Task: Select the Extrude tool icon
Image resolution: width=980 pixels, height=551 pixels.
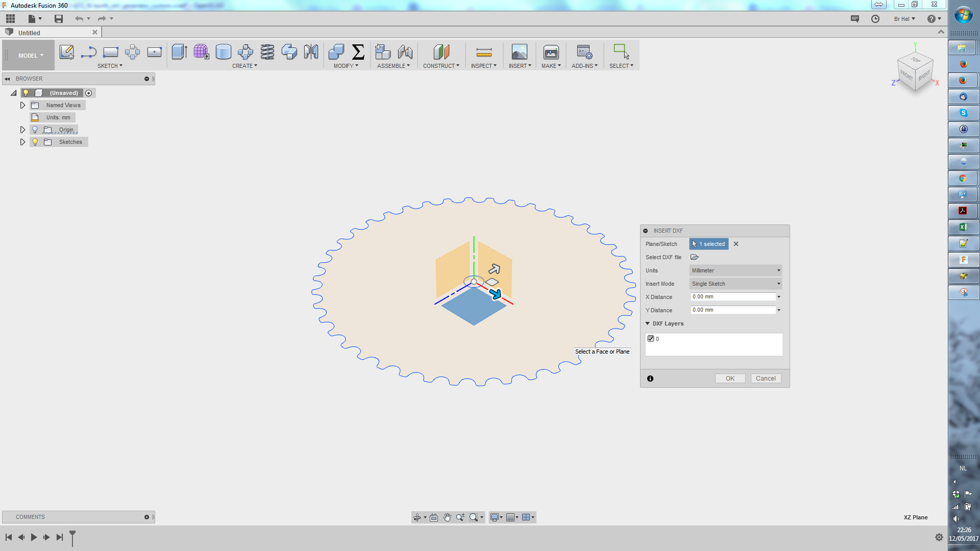Action: pos(179,52)
